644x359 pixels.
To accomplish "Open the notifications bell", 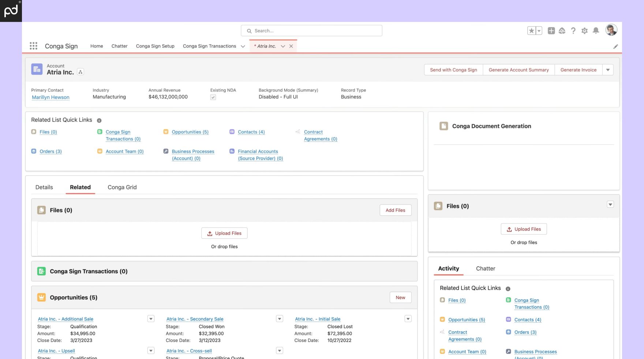I will click(x=596, y=31).
